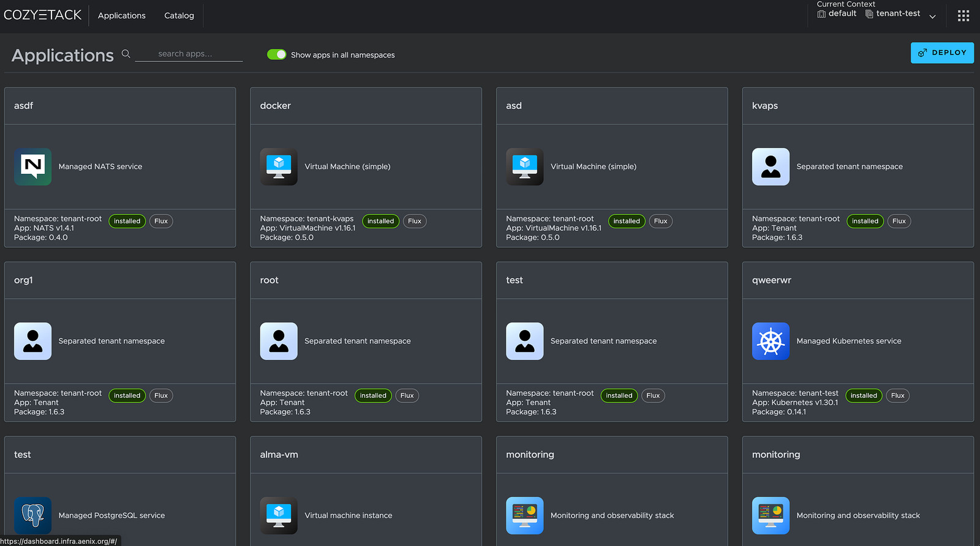Click installed badge on qweerwr card
Screen dimensions: 980x546
(864, 395)
